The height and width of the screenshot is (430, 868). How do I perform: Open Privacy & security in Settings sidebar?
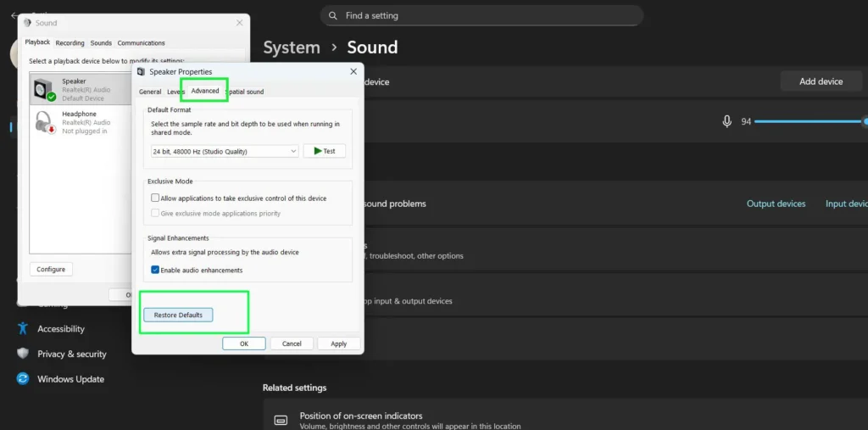click(x=72, y=354)
